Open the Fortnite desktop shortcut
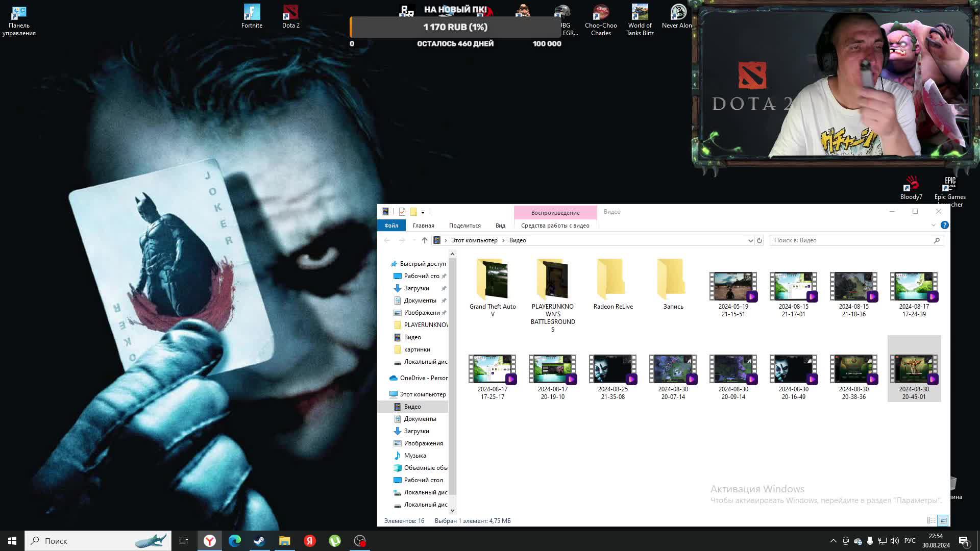Screen dimensions: 980x551 (x=252, y=16)
